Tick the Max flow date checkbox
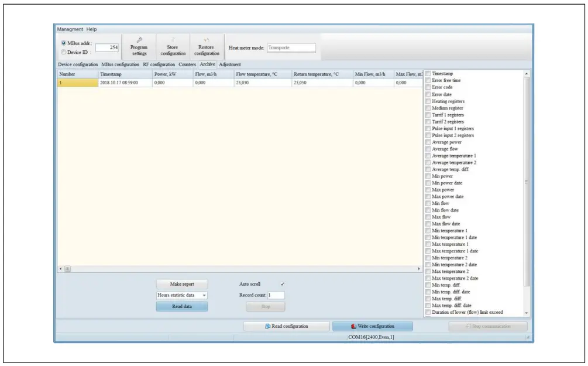This screenshot has height=366, width=588. pos(428,224)
